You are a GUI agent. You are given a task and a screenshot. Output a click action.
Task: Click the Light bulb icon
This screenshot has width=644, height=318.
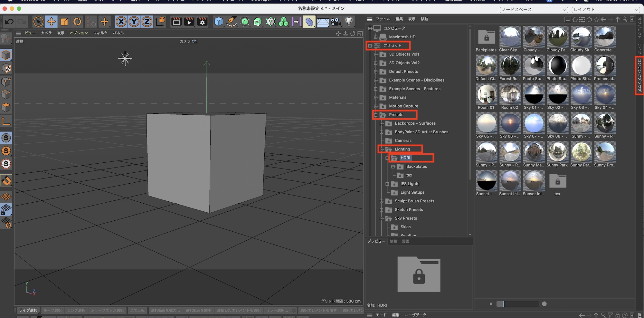349,22
